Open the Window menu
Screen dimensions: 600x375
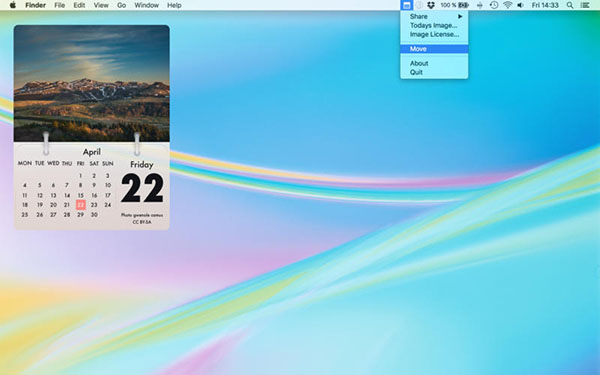[147, 5]
